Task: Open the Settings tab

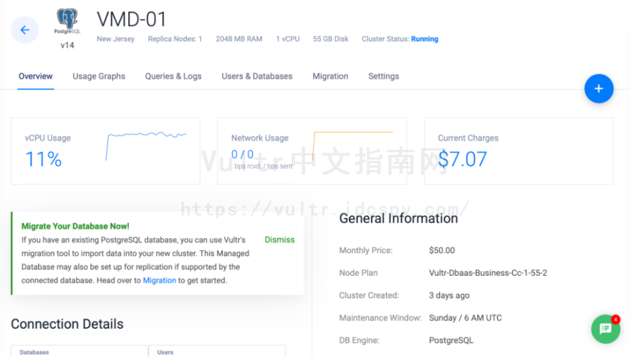Action: point(384,76)
